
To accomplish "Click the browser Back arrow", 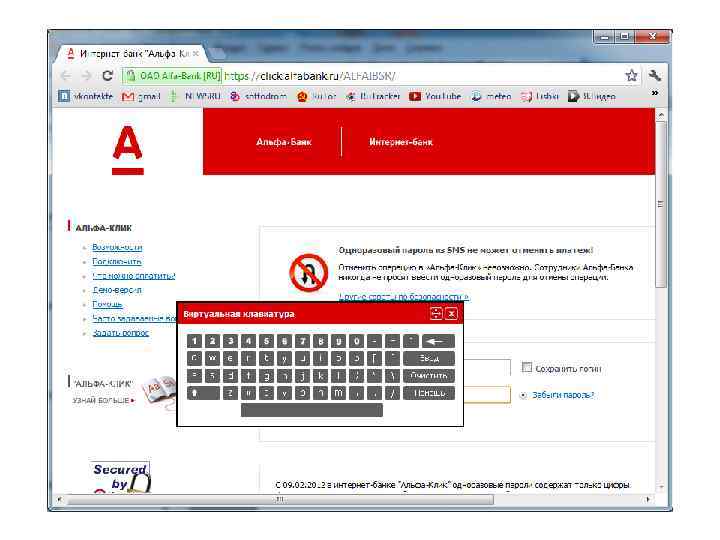I will tap(66, 76).
